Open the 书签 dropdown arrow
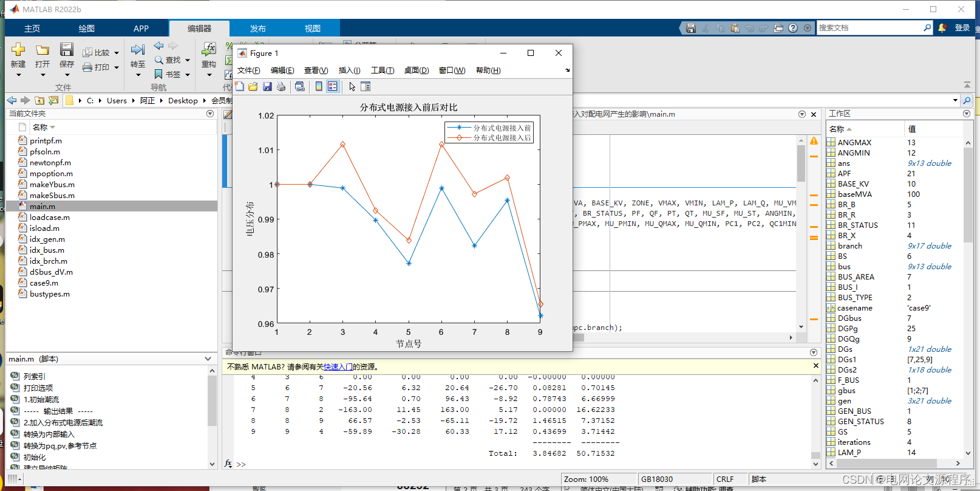The height and width of the screenshot is (491, 980). pos(188,75)
